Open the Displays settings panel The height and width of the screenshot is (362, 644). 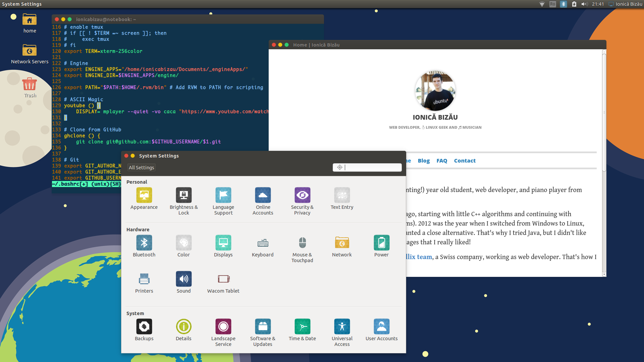223,243
